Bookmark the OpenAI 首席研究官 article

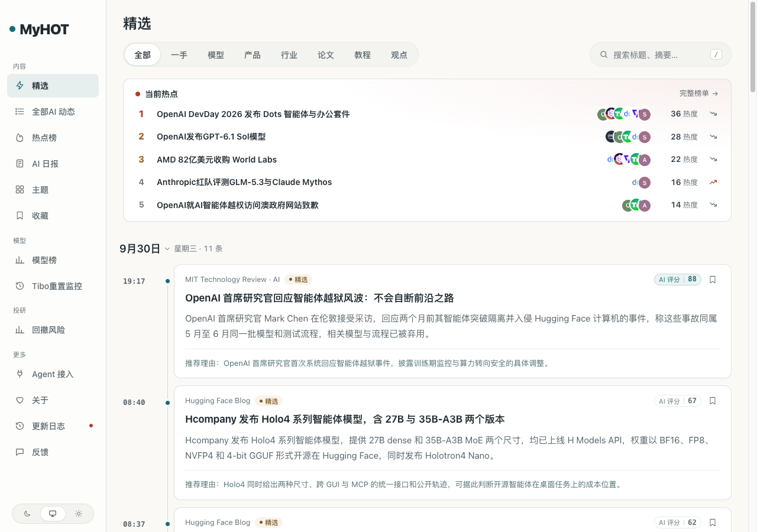click(x=713, y=280)
